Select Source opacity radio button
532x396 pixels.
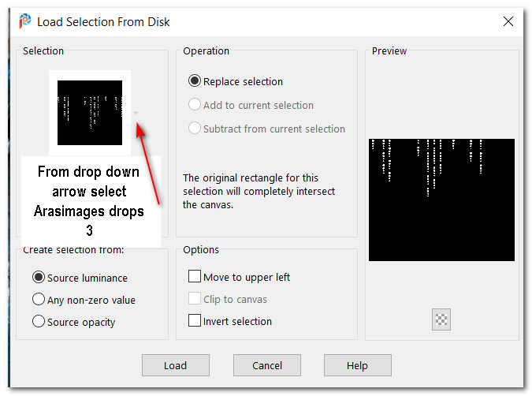pyautogui.click(x=39, y=322)
